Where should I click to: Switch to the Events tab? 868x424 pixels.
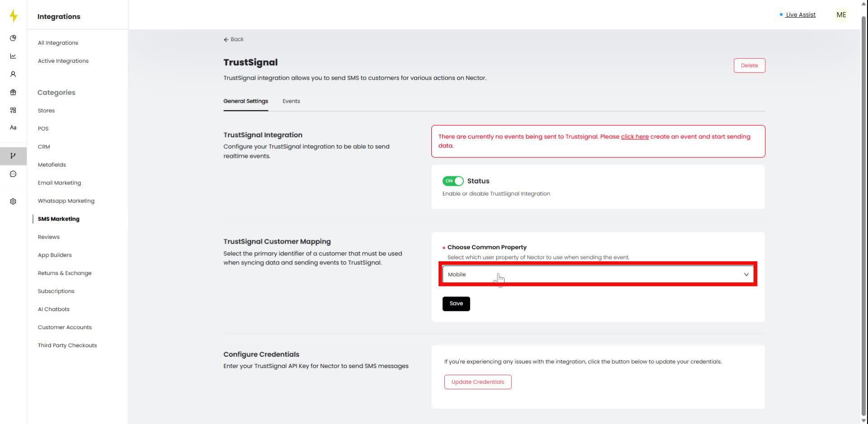click(291, 101)
